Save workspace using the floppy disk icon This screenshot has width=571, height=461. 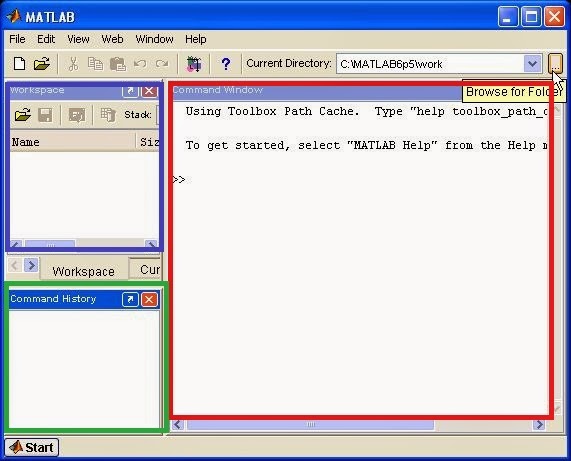click(x=46, y=115)
